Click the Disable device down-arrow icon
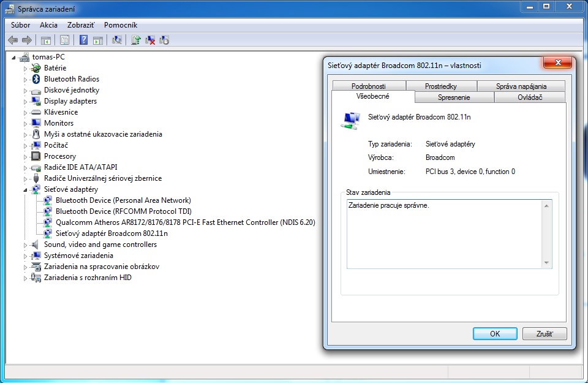Image resolution: width=588 pixels, height=383 pixels. [x=164, y=40]
